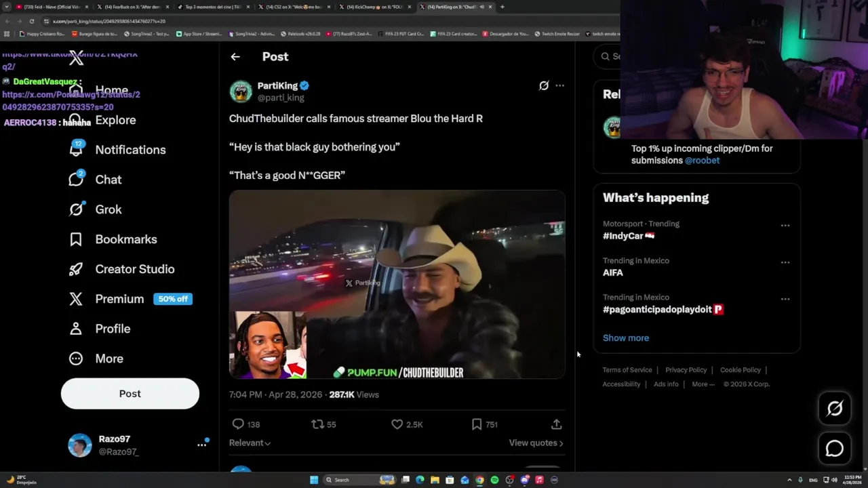Open File Explorer from the taskbar
The width and height of the screenshot is (868, 488).
click(435, 480)
